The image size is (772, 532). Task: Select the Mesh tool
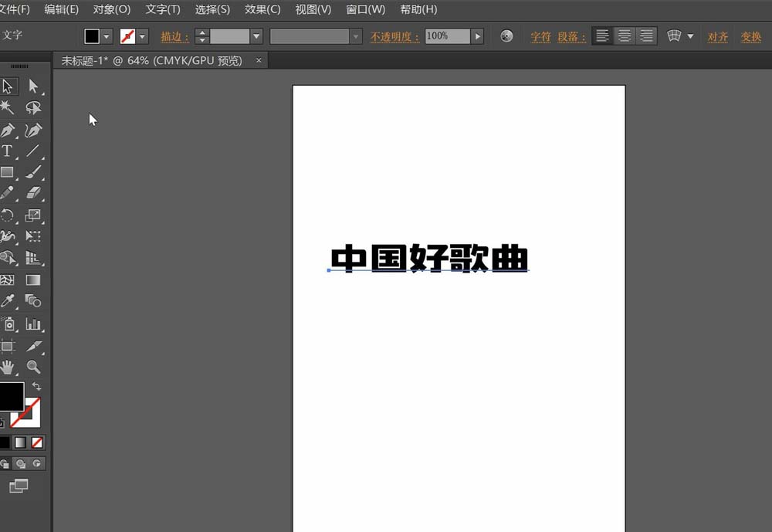[7, 280]
